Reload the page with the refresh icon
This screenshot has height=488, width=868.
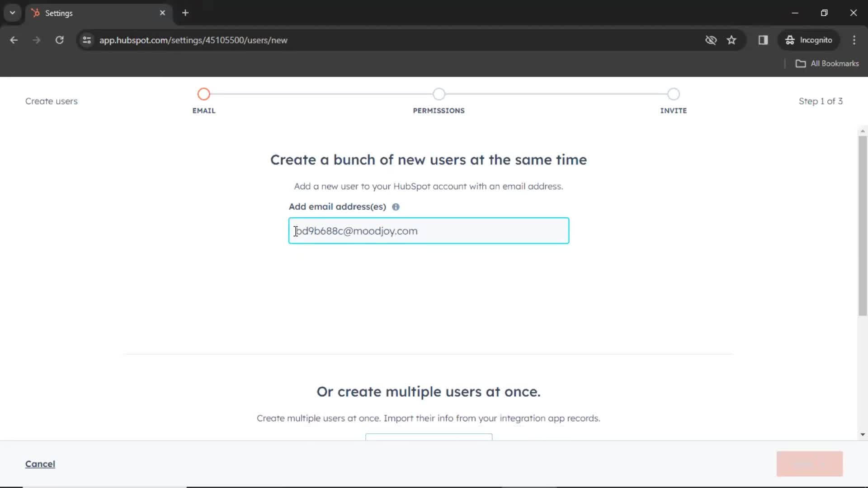pos(59,40)
